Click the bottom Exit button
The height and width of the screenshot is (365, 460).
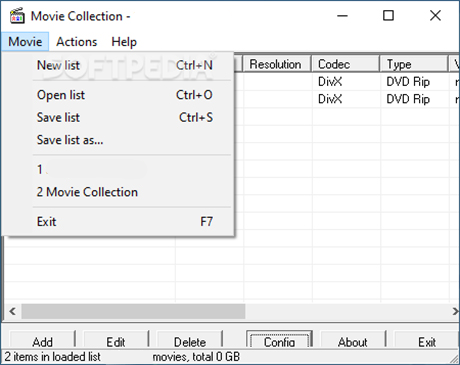(x=427, y=340)
